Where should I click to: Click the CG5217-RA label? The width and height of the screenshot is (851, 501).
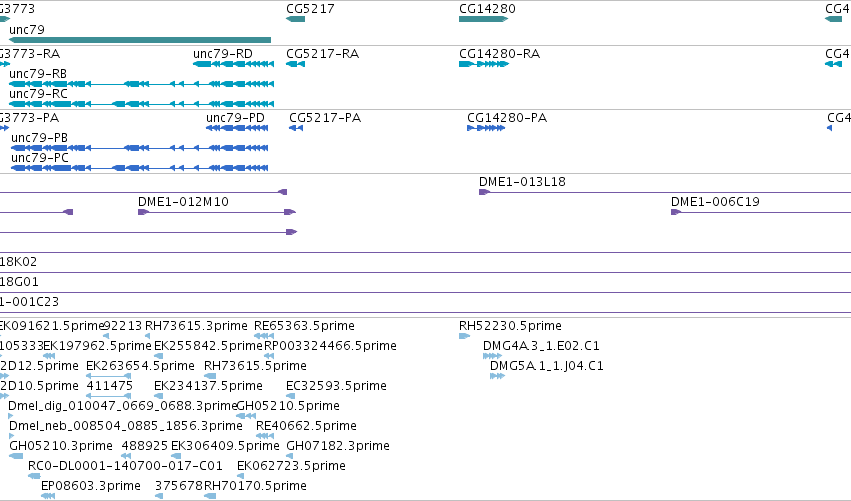tap(322, 54)
